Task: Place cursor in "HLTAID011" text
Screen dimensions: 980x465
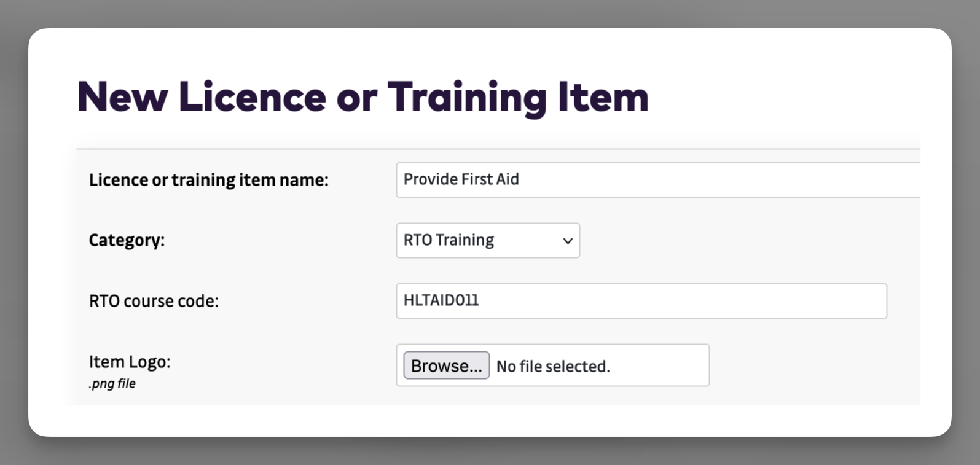Action: [x=441, y=300]
